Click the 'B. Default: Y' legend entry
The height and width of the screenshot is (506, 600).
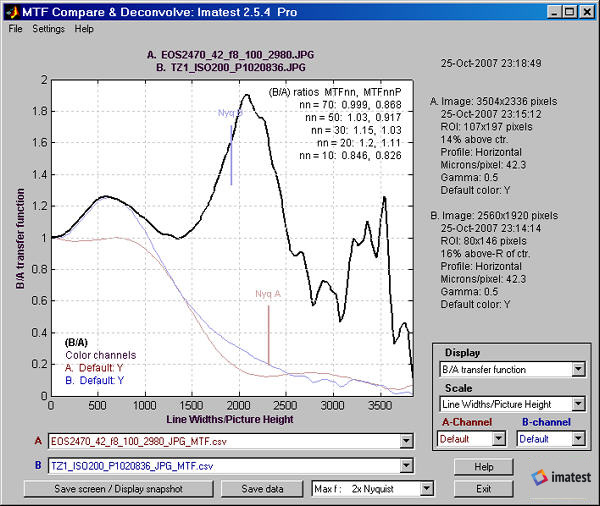pyautogui.click(x=95, y=380)
